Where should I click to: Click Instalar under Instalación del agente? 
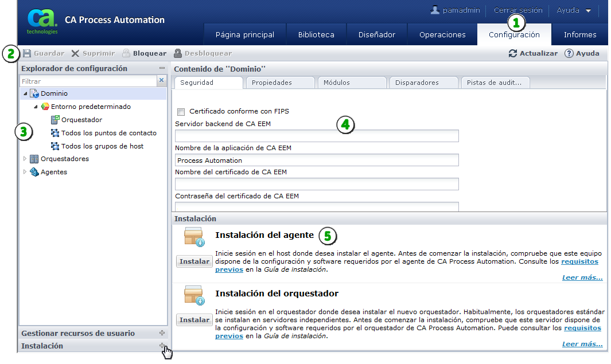[194, 261]
